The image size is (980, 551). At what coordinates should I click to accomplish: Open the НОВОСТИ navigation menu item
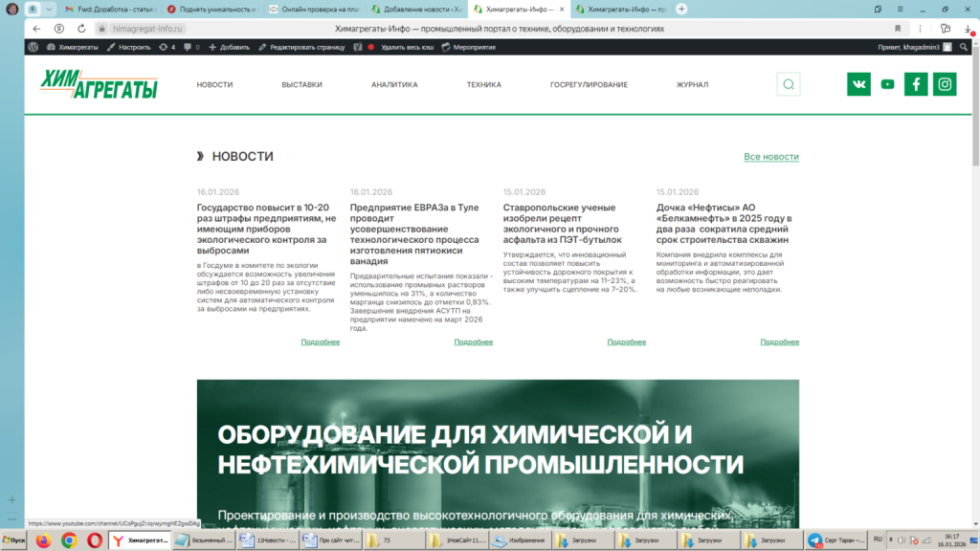(x=214, y=84)
